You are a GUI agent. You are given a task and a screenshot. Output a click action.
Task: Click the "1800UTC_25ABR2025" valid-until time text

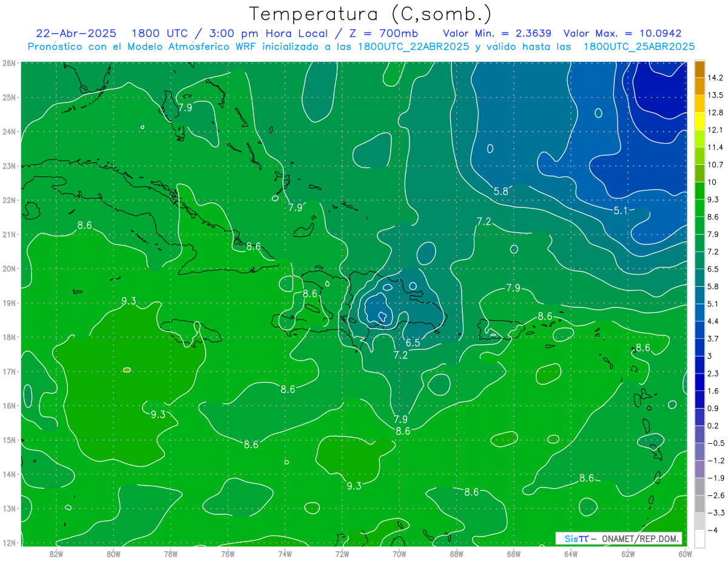(639, 47)
